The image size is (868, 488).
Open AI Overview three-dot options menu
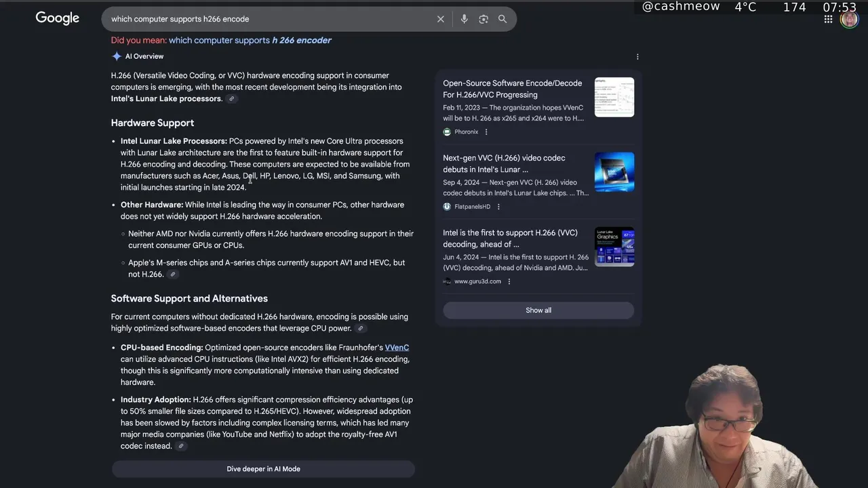click(x=637, y=57)
